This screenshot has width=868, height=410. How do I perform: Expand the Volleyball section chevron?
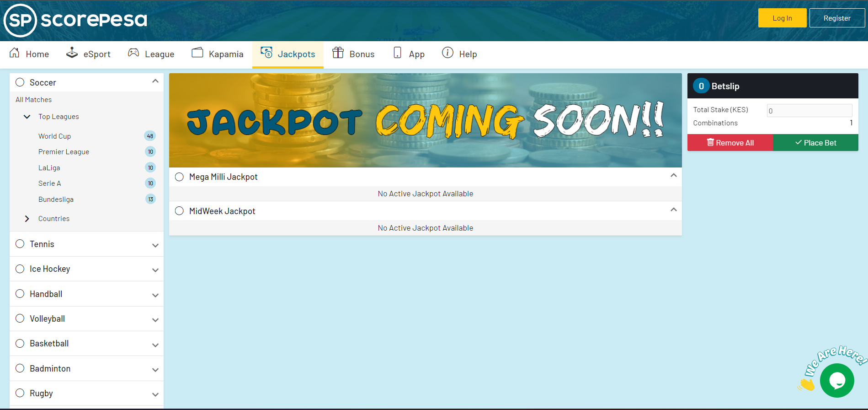[x=155, y=320]
